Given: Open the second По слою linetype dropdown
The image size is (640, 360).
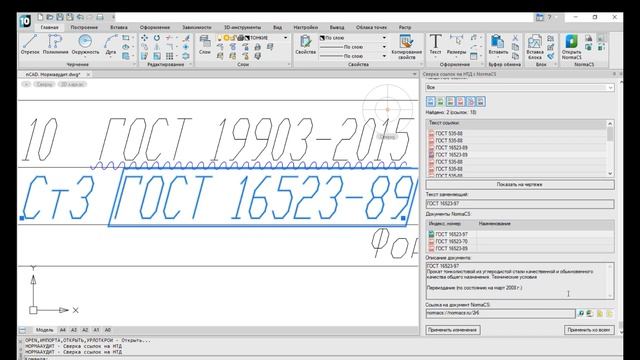Looking at the screenshot, I should (384, 47).
